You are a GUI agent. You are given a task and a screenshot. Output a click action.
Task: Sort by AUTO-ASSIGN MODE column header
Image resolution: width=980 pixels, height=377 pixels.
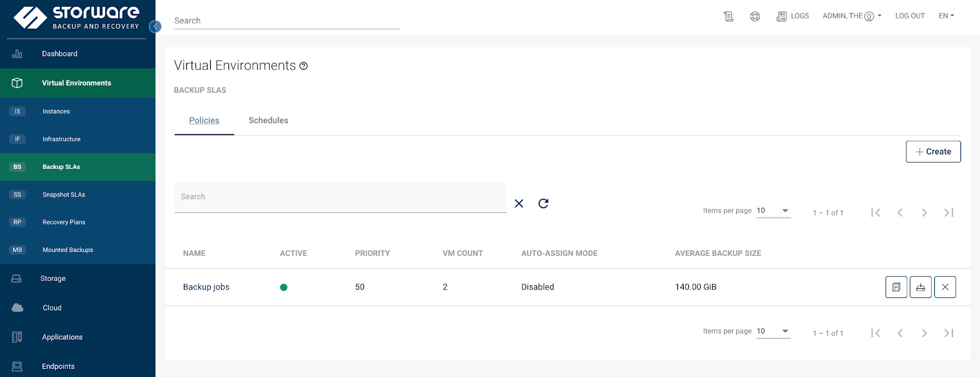559,253
